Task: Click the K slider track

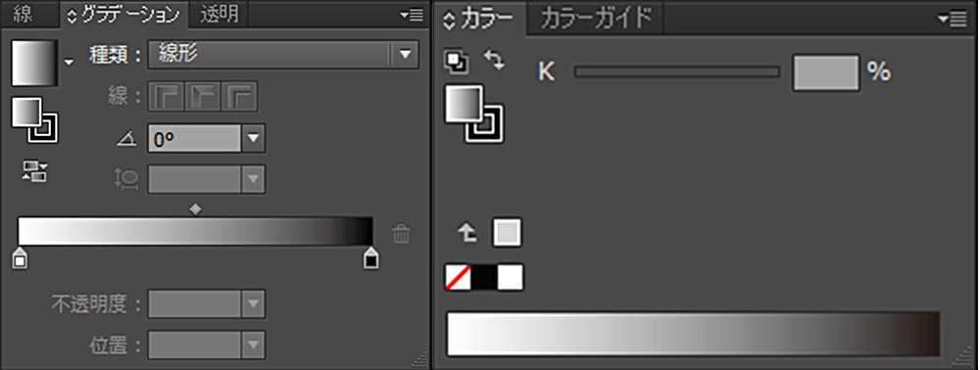Action: point(677,71)
